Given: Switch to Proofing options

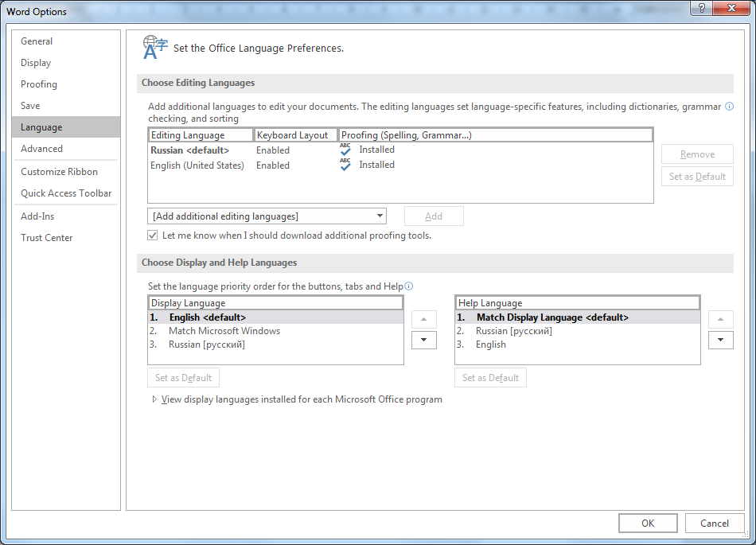Looking at the screenshot, I should (x=66, y=84).
